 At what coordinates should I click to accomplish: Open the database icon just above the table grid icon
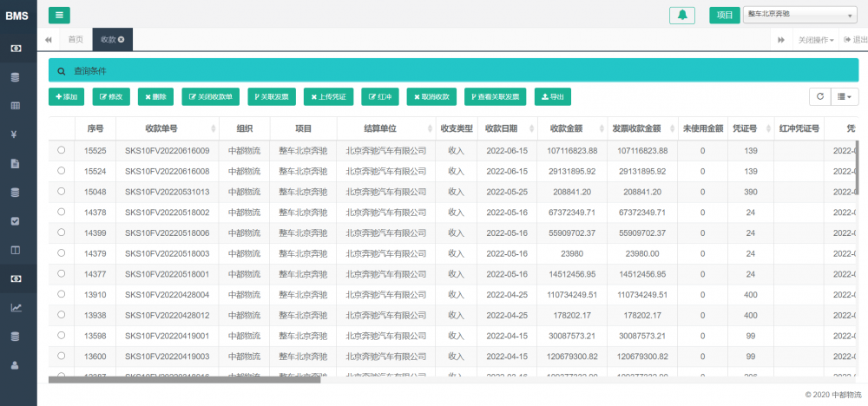pos(16,77)
